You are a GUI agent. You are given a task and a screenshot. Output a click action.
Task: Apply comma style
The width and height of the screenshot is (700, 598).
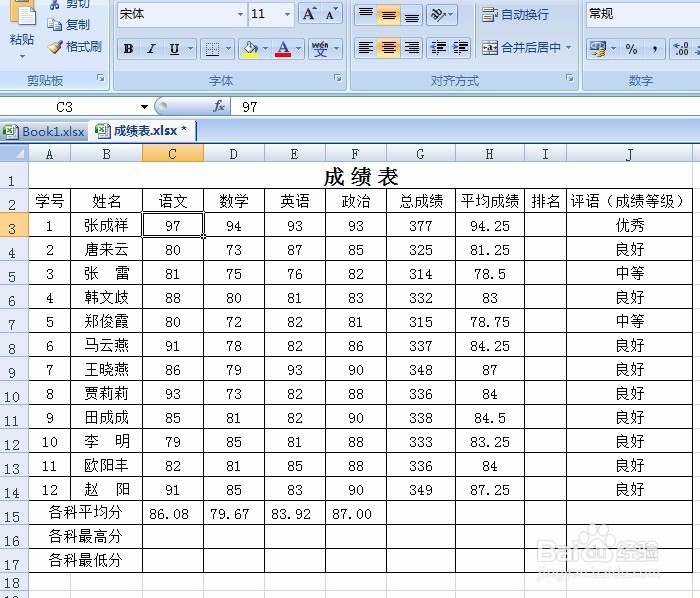(x=654, y=49)
